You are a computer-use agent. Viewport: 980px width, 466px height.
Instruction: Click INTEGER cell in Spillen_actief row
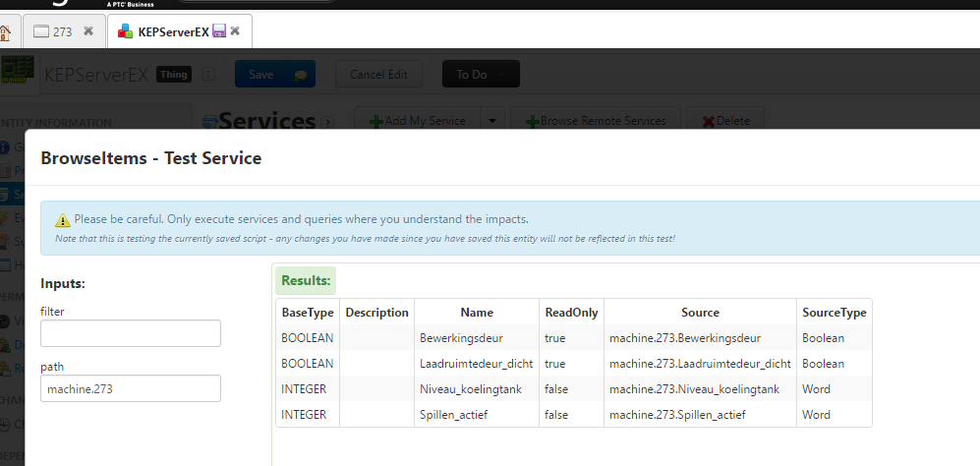(308, 415)
